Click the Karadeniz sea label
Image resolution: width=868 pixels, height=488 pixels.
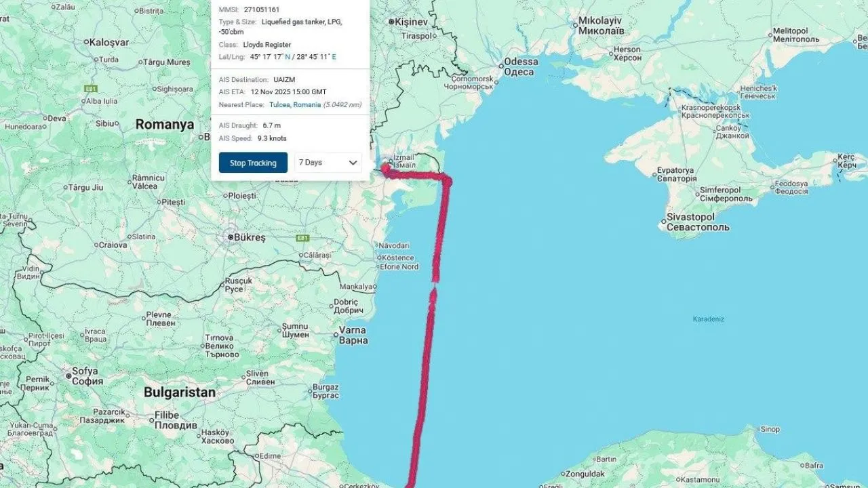click(x=709, y=319)
